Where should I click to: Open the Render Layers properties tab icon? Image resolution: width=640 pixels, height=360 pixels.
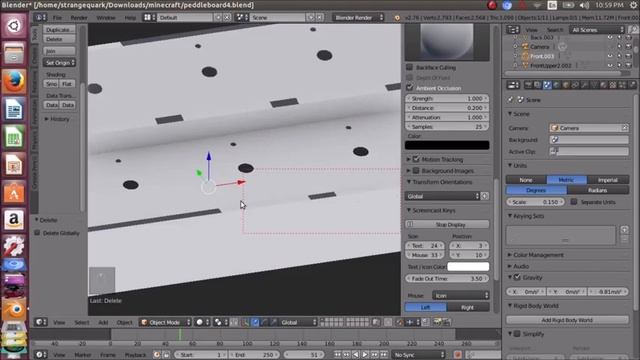pyautogui.click(x=538, y=85)
